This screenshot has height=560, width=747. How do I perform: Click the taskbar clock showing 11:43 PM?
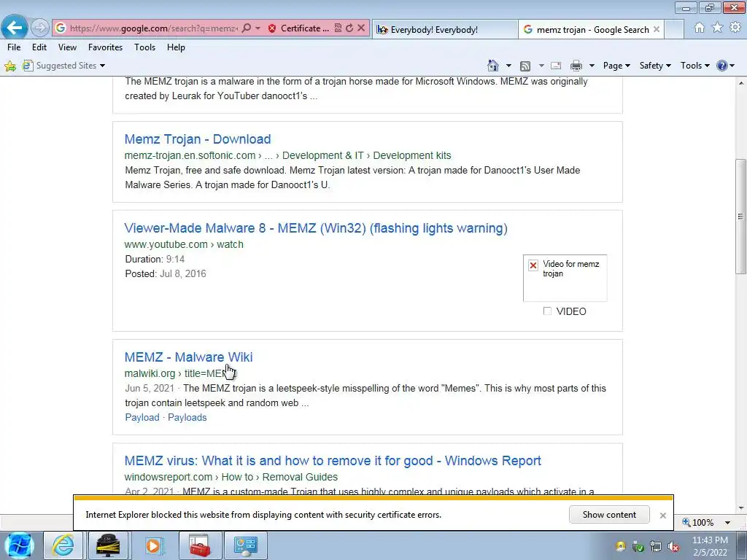pyautogui.click(x=710, y=546)
